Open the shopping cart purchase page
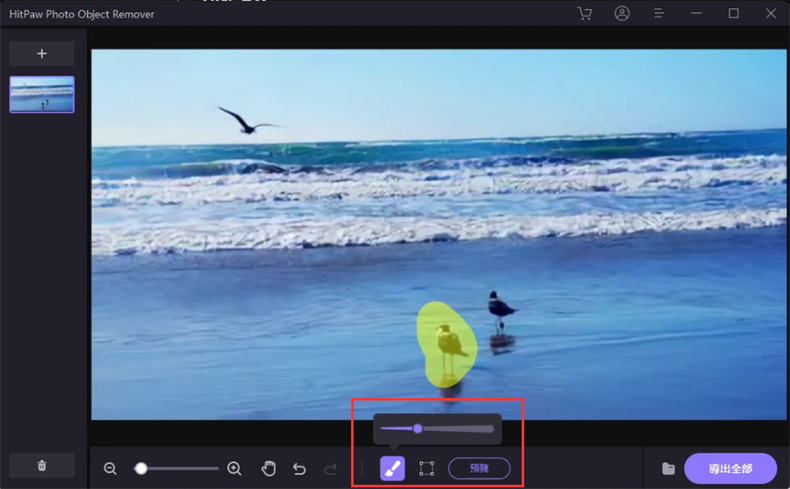The height and width of the screenshot is (489, 790). click(x=585, y=14)
